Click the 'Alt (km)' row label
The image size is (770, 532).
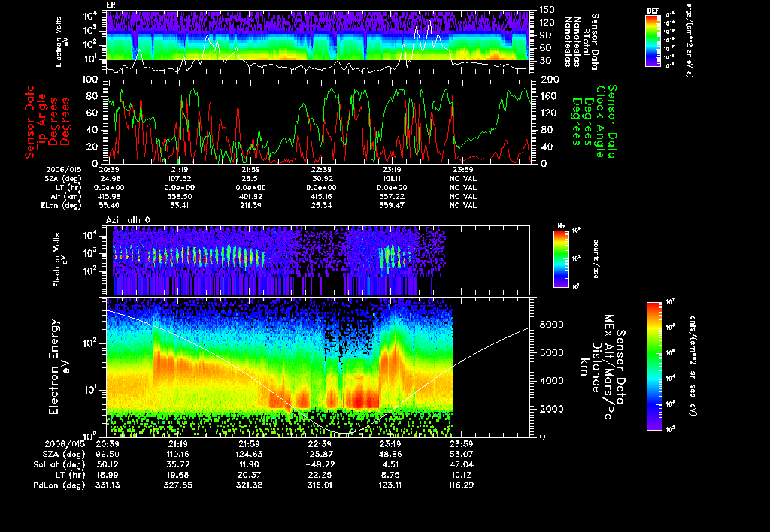[68, 197]
